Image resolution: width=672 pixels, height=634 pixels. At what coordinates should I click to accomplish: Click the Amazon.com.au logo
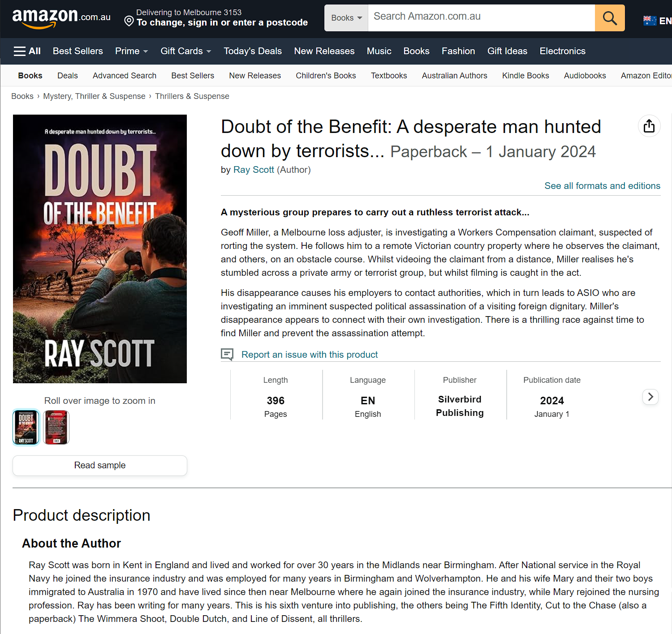pyautogui.click(x=61, y=18)
